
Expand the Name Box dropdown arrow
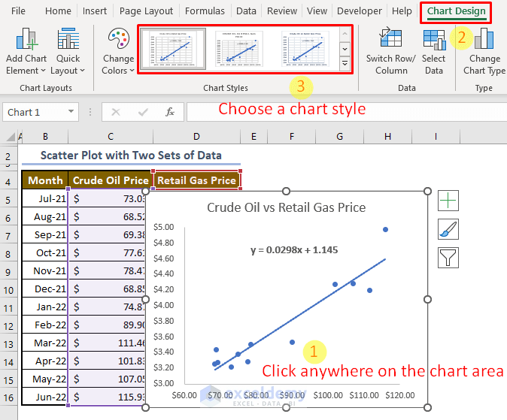71,112
